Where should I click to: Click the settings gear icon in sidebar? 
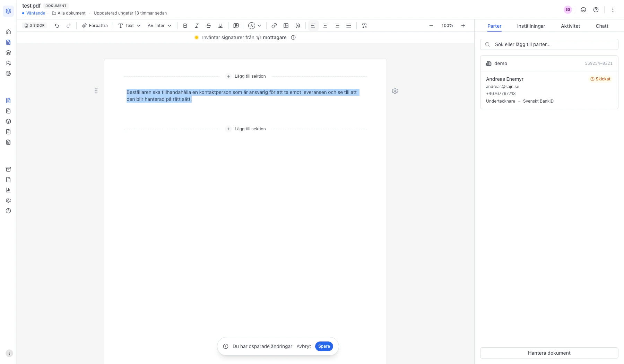(8, 200)
